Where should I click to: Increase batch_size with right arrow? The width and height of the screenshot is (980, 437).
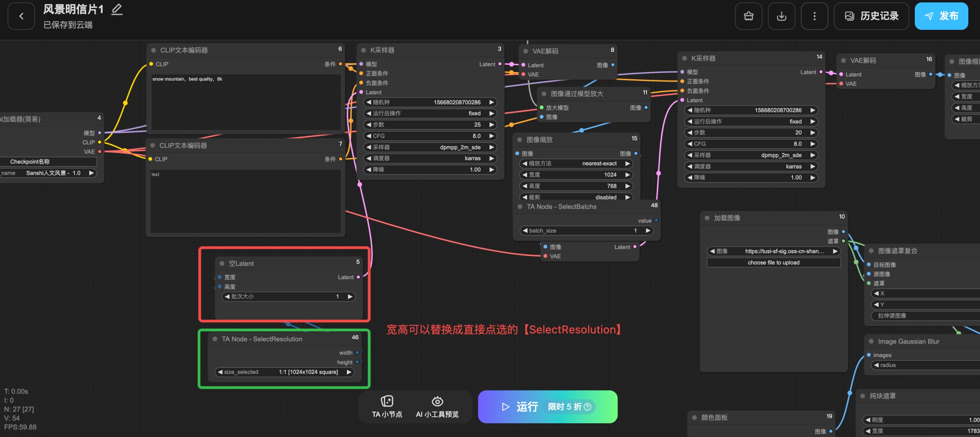tap(648, 231)
